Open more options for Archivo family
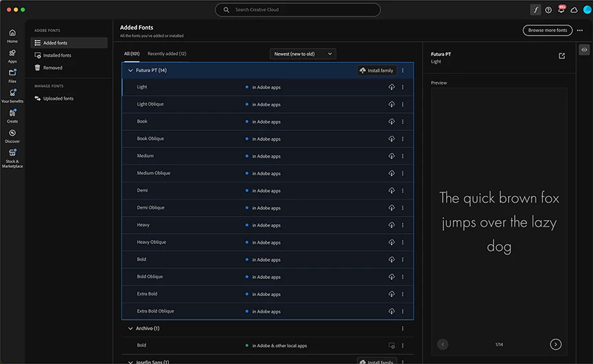Image resolution: width=593 pixels, height=364 pixels. (x=402, y=328)
